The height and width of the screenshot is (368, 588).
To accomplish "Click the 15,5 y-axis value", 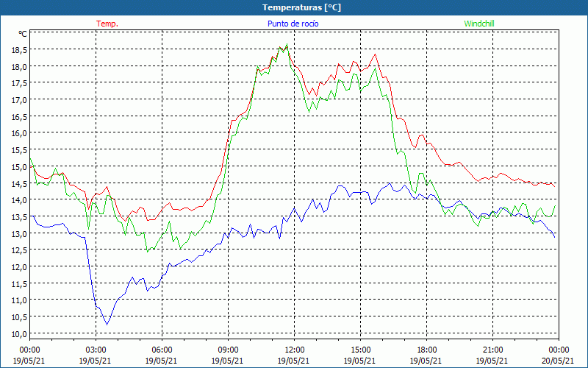I will (x=20, y=150).
